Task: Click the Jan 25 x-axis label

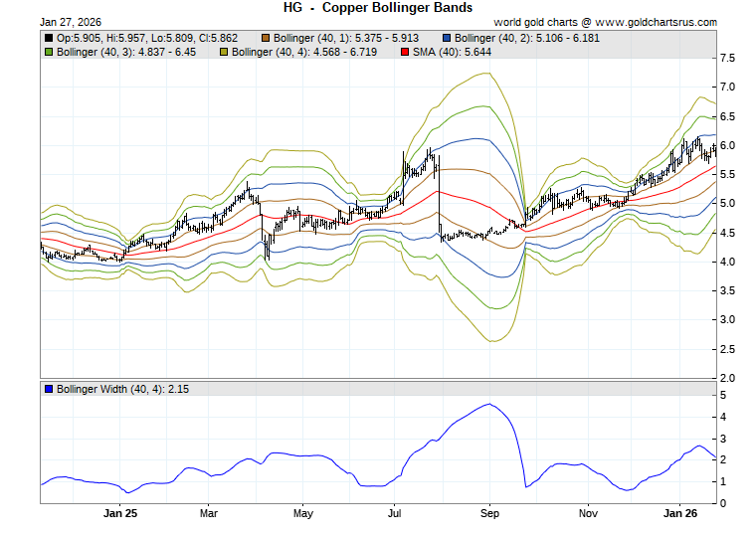Action: click(x=119, y=514)
